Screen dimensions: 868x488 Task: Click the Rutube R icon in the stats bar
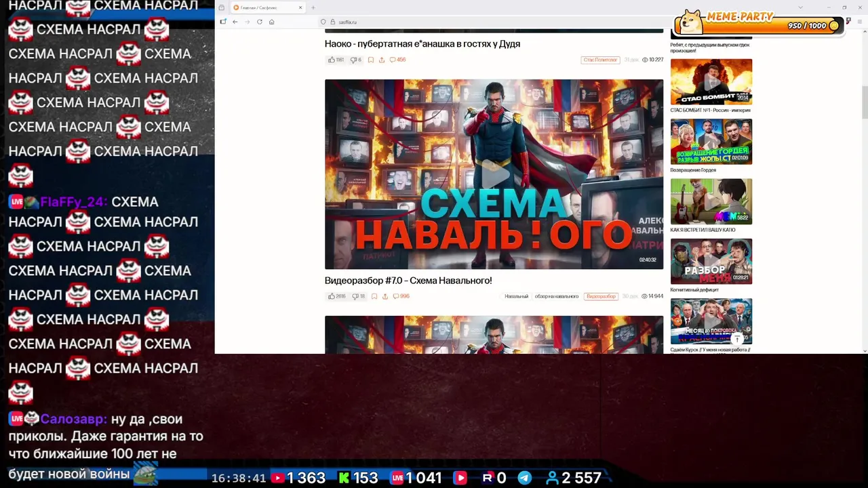(x=487, y=478)
